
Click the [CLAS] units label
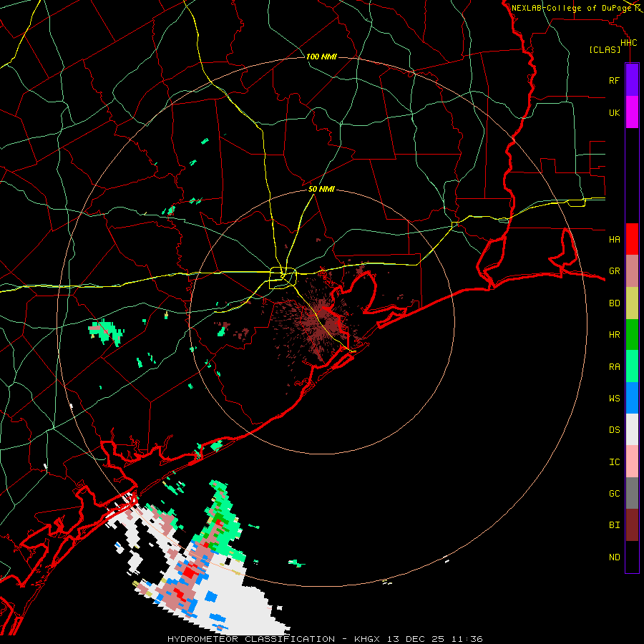[605, 49]
